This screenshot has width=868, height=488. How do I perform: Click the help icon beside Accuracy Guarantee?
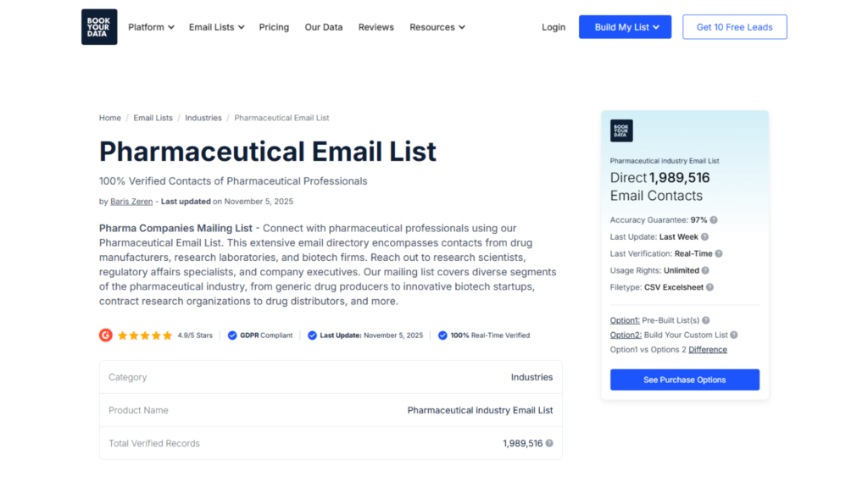[x=714, y=219]
